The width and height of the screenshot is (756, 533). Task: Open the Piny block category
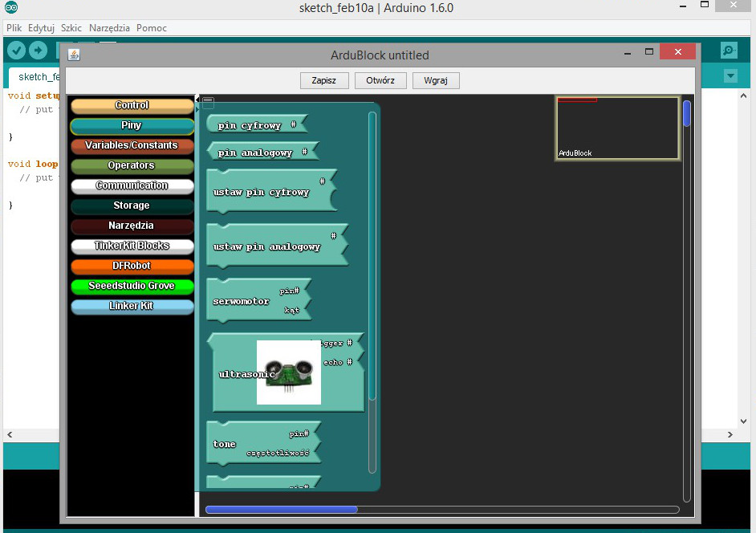click(132, 126)
